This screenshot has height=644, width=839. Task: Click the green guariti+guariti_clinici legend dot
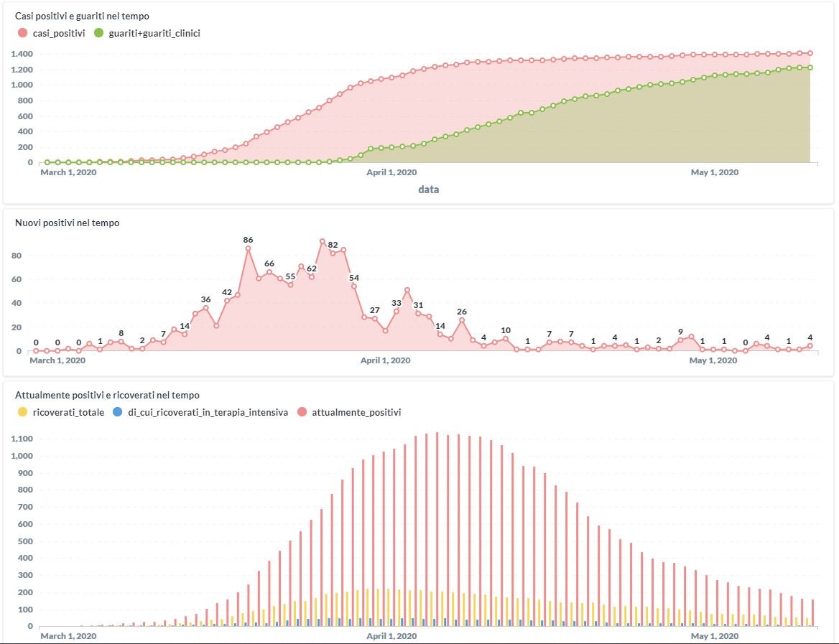click(x=99, y=33)
